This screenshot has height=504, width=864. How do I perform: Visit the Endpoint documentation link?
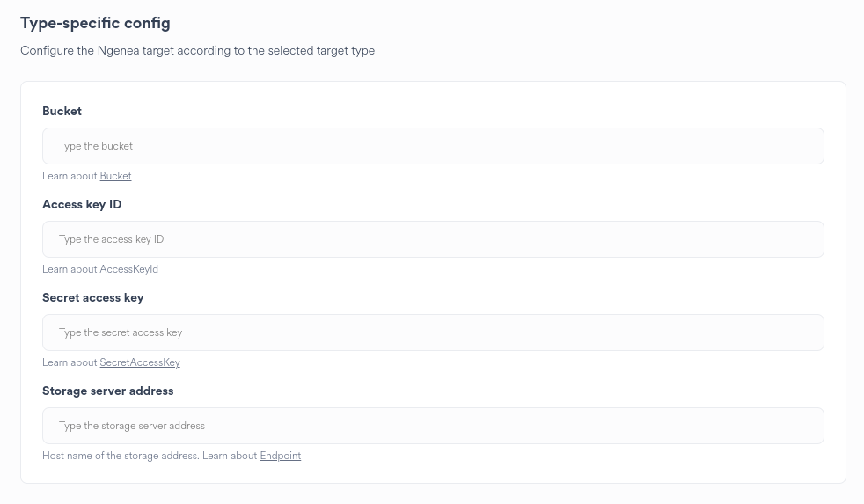point(280,456)
